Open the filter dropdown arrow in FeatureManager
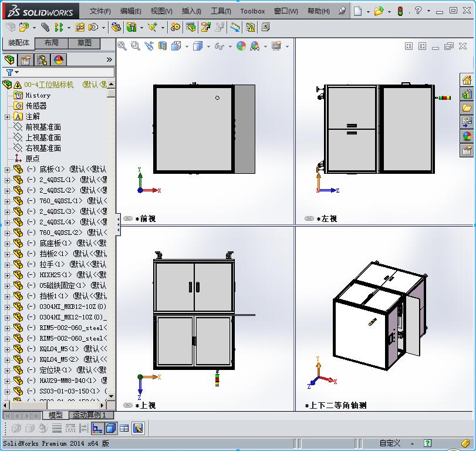 tap(16, 72)
